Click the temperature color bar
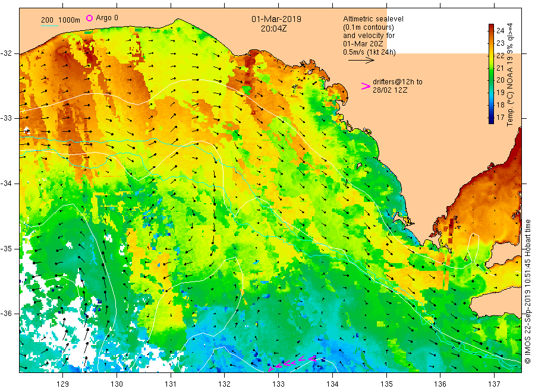This screenshot has width=535, height=392. click(491, 74)
